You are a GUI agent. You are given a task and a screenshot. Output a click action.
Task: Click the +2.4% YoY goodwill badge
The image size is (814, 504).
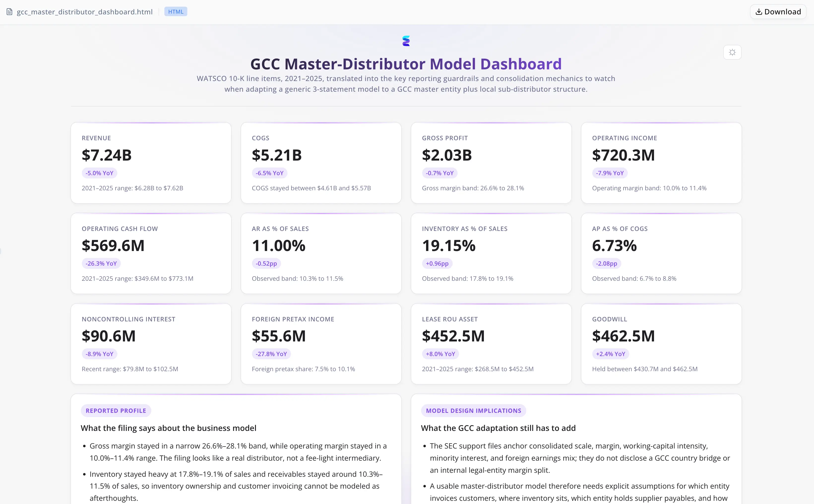[611, 354]
